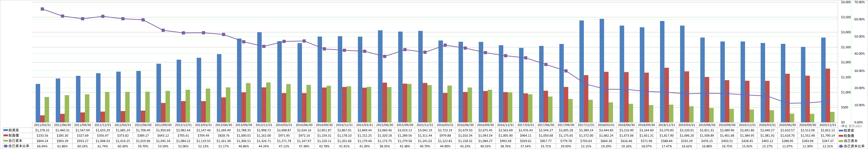
Task: Click the green equity bar for 2013/12/31
Action: pyautogui.click(x=268, y=102)
